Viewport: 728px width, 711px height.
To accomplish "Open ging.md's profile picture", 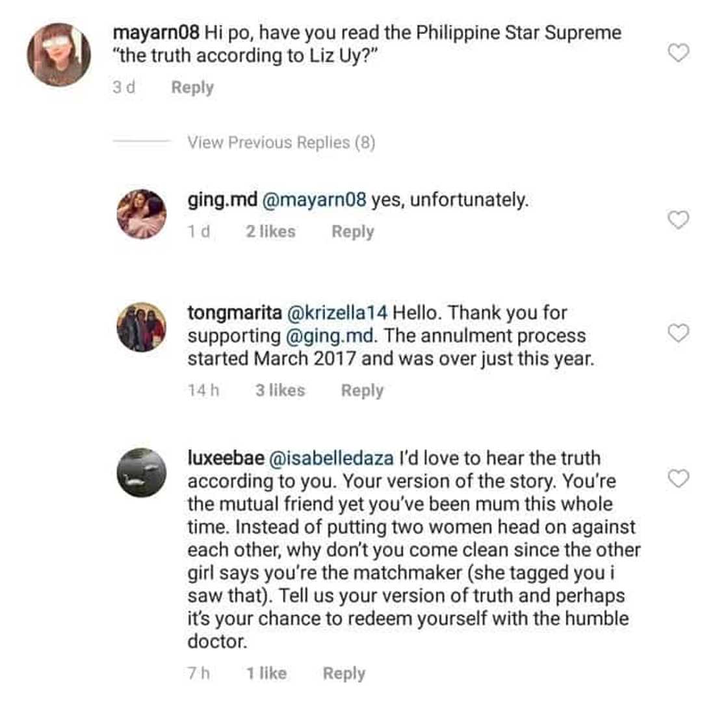I will tap(142, 214).
